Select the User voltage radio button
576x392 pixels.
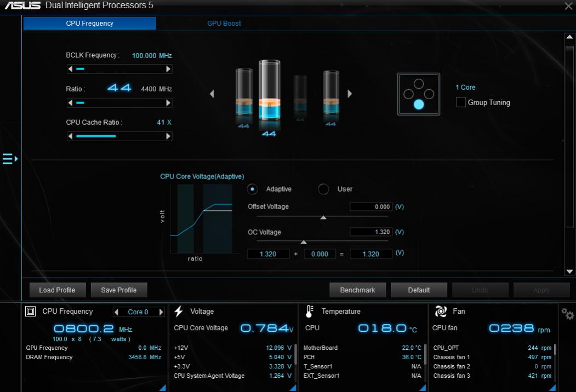(323, 189)
